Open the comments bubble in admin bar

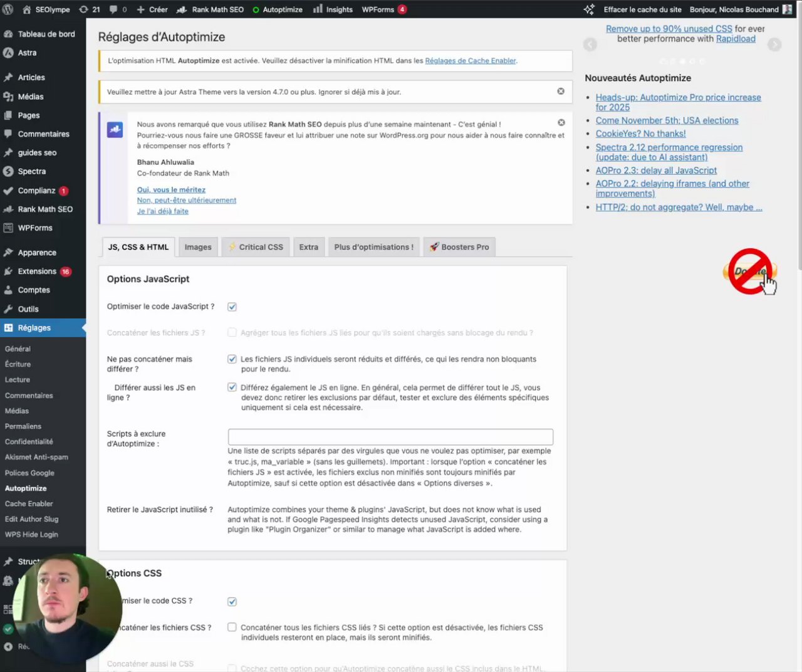point(117,9)
